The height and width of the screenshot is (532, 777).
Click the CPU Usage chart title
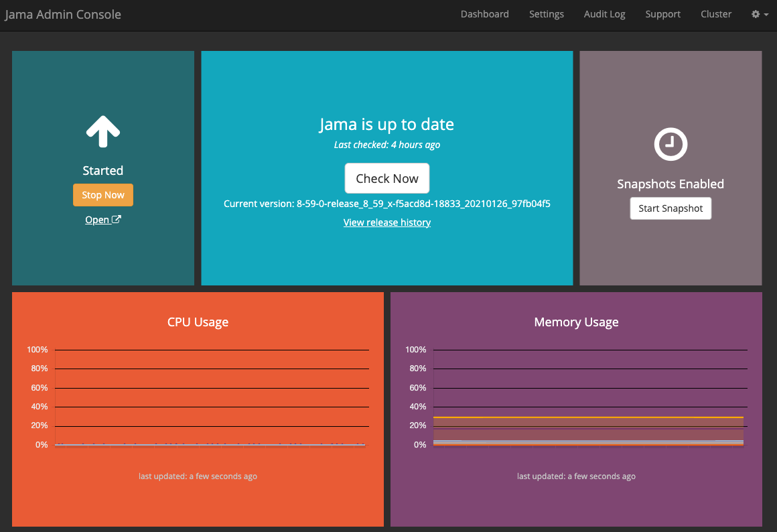pos(198,322)
